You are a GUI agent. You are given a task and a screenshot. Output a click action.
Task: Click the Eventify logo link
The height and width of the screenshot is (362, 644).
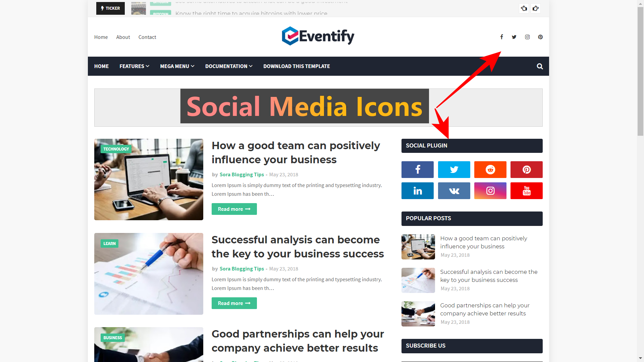click(x=318, y=37)
